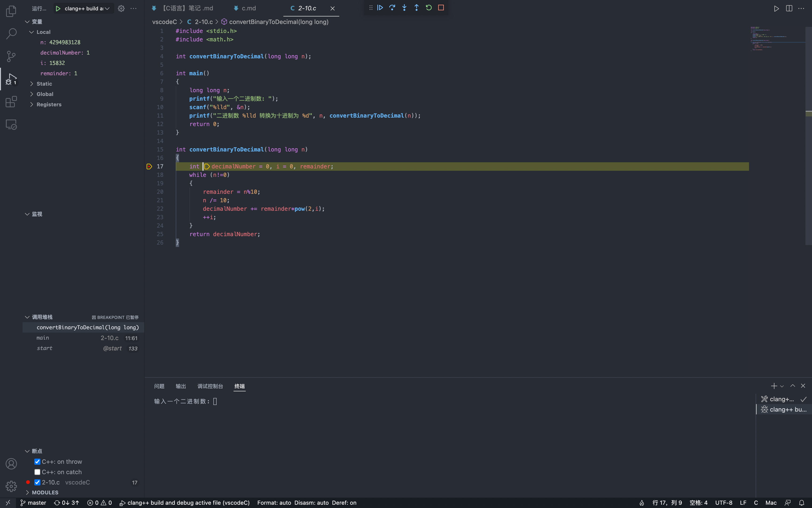Open the 问题 problems panel tab
This screenshot has width=812, height=508.
(159, 386)
